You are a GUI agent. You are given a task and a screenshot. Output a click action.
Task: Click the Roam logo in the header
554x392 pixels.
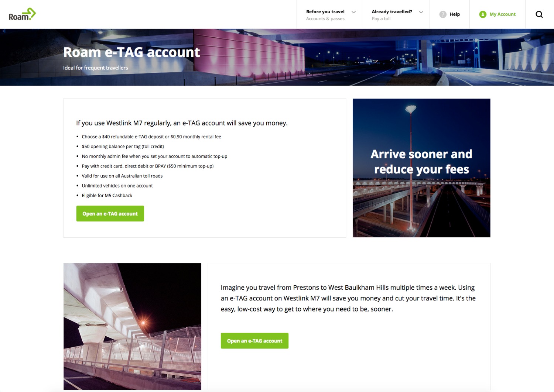[x=22, y=14]
